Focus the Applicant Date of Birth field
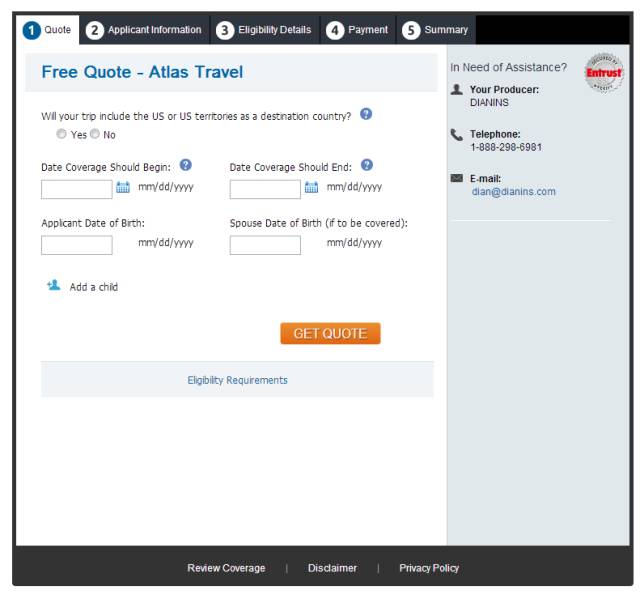The image size is (640, 595). (x=77, y=245)
